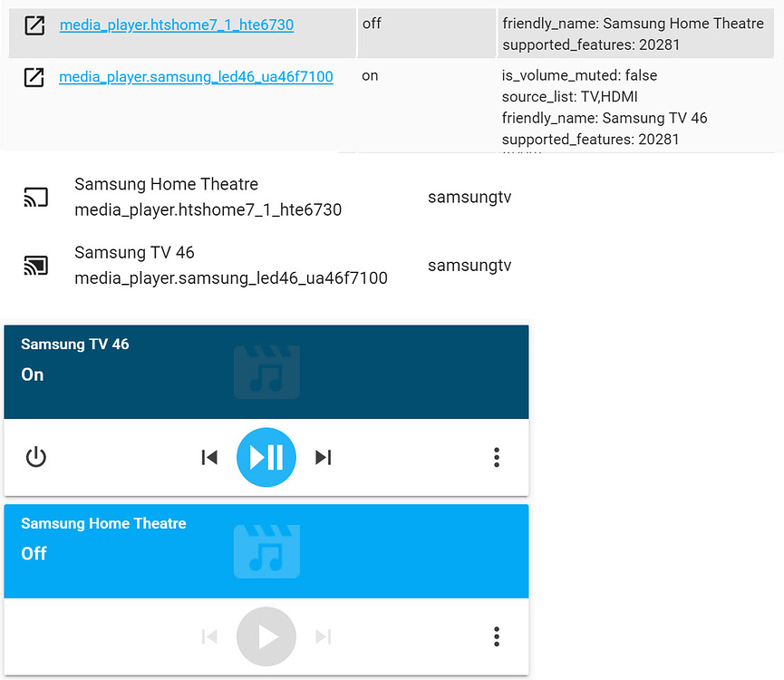Open the overflow menu on Samsung Home Theatre card

(x=497, y=636)
